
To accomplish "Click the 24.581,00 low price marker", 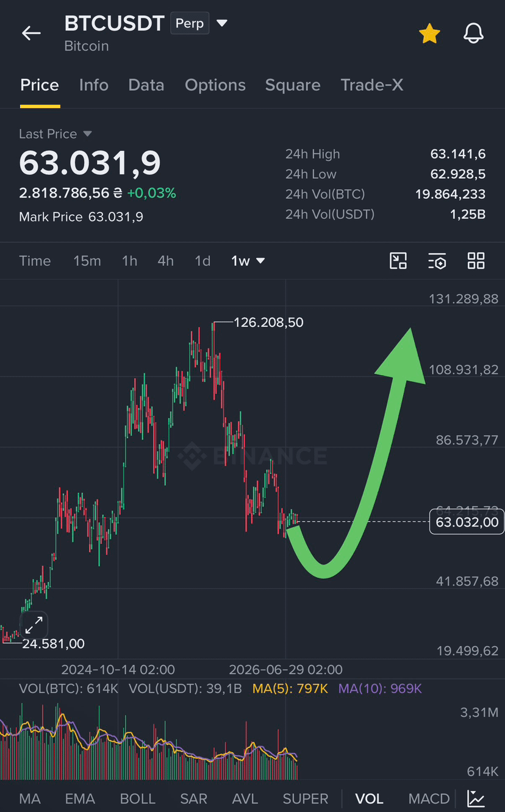I will coord(54,644).
